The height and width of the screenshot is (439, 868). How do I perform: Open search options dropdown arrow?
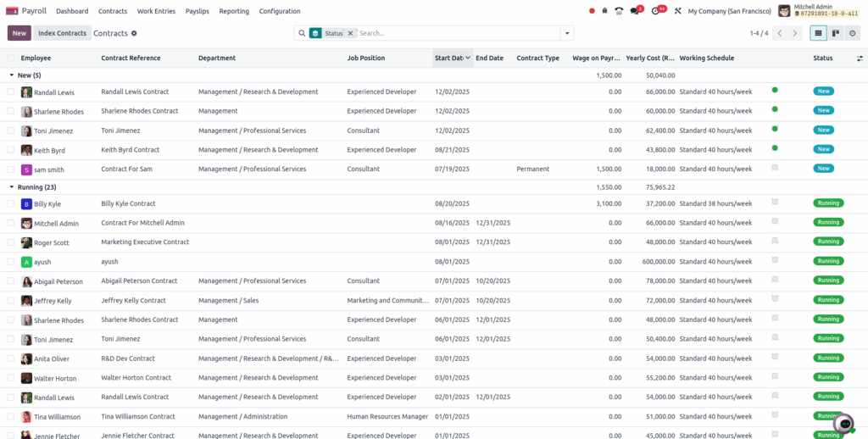click(x=567, y=33)
